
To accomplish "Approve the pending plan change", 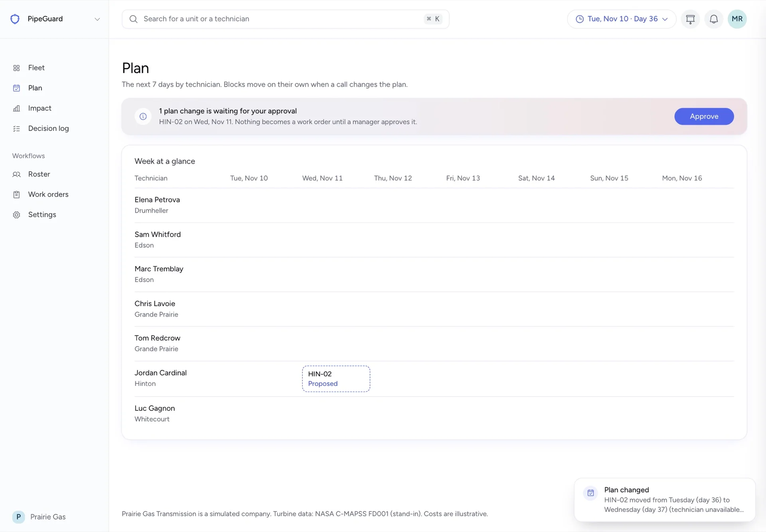I will 704,117.
